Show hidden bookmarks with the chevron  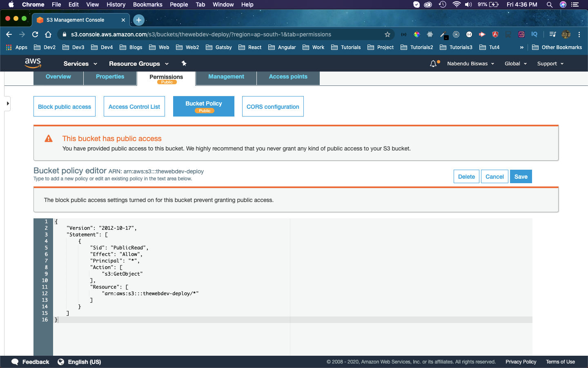521,47
